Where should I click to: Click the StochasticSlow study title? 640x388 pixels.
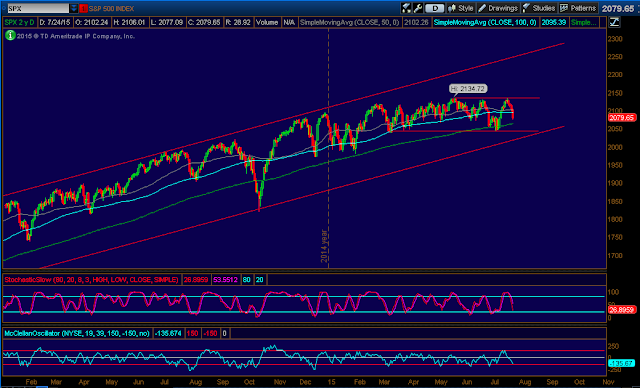coord(91,280)
